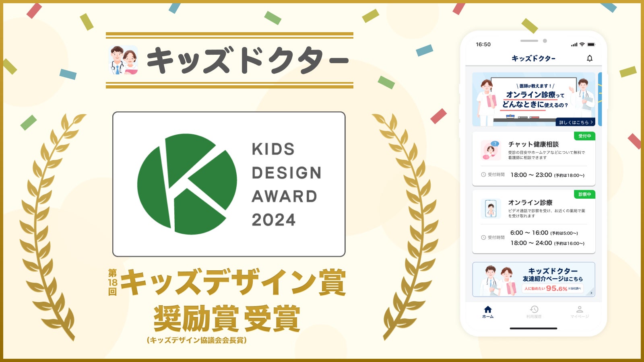This screenshot has width=644, height=362.
Task: Click the キッズドクター app icon beside title
Action: 123,60
